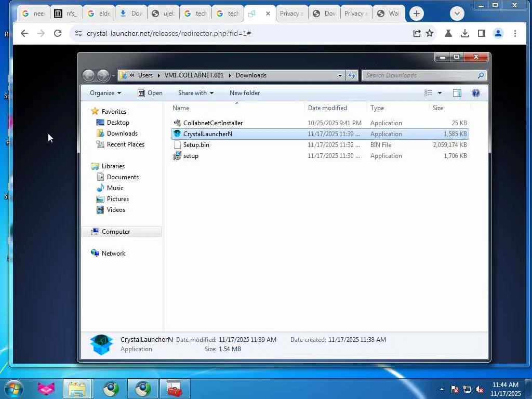Reload the page with the refresh icon
The image size is (532, 399).
coord(58,33)
